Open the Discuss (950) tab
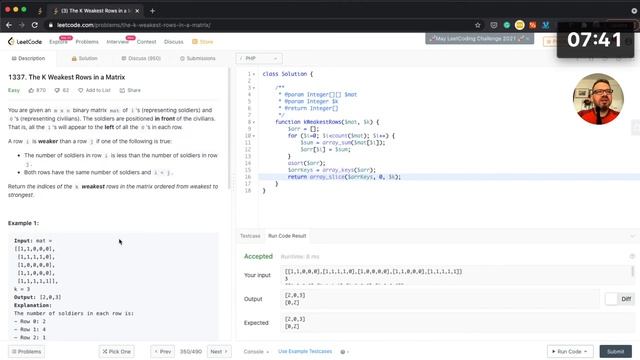The image size is (640, 360). click(141, 58)
